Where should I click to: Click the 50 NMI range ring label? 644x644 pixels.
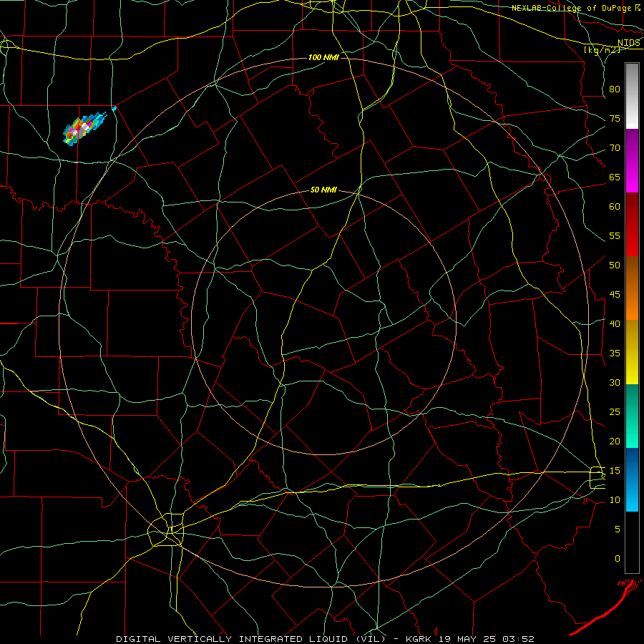pyautogui.click(x=323, y=190)
